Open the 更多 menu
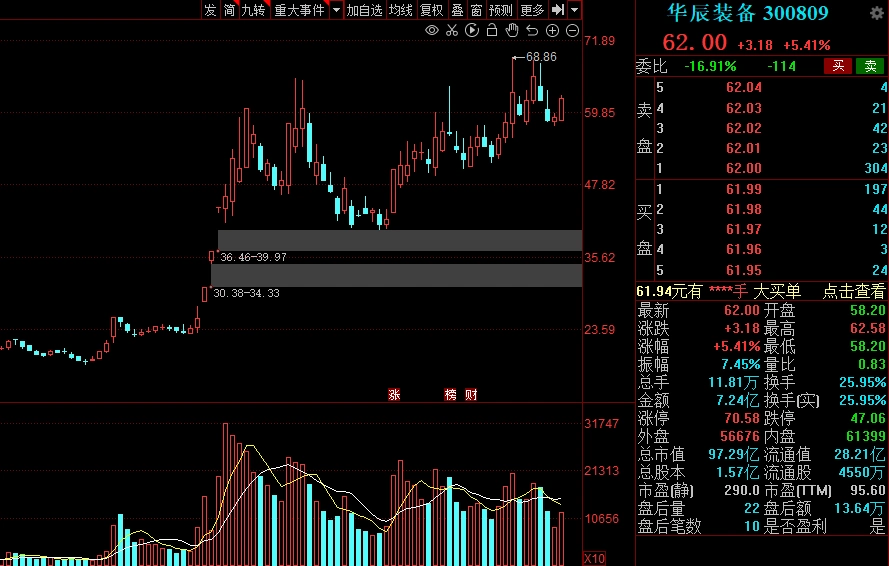 (532, 10)
